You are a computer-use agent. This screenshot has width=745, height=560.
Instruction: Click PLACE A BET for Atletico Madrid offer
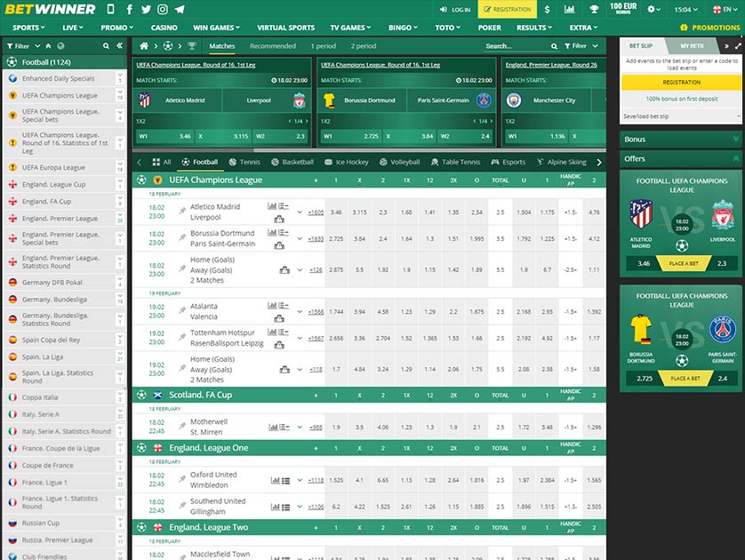684,263
